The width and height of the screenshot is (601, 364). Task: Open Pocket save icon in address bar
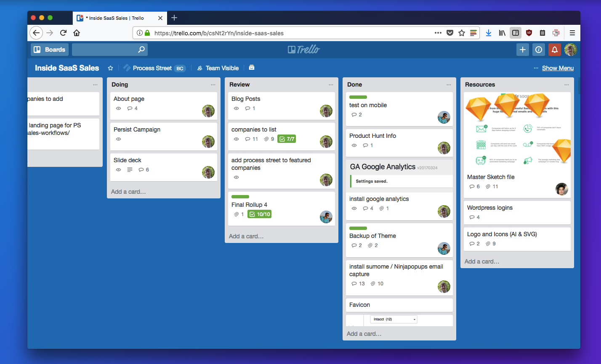click(450, 33)
